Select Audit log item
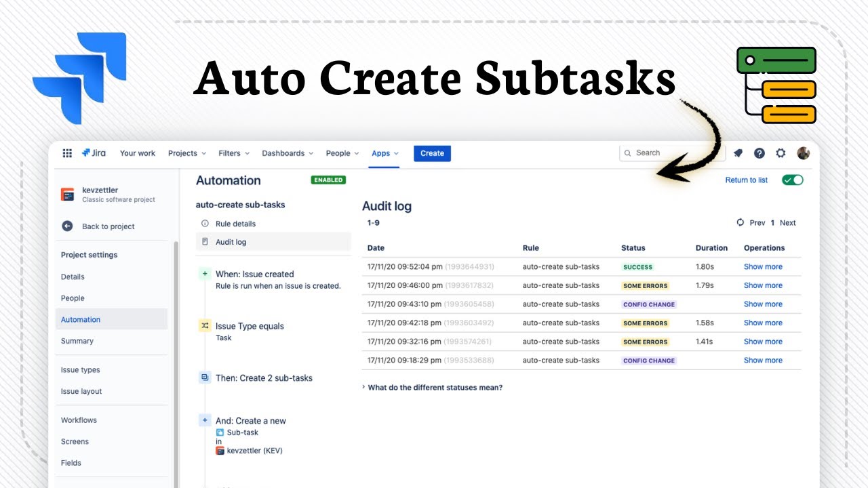868x488 pixels. 273,242
